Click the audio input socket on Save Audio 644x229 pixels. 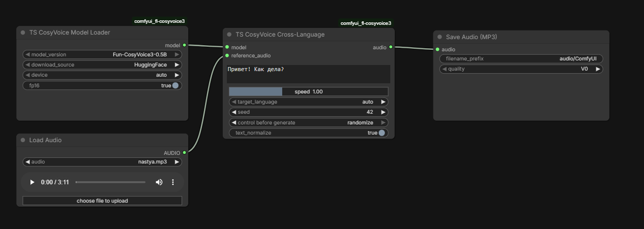click(x=437, y=49)
